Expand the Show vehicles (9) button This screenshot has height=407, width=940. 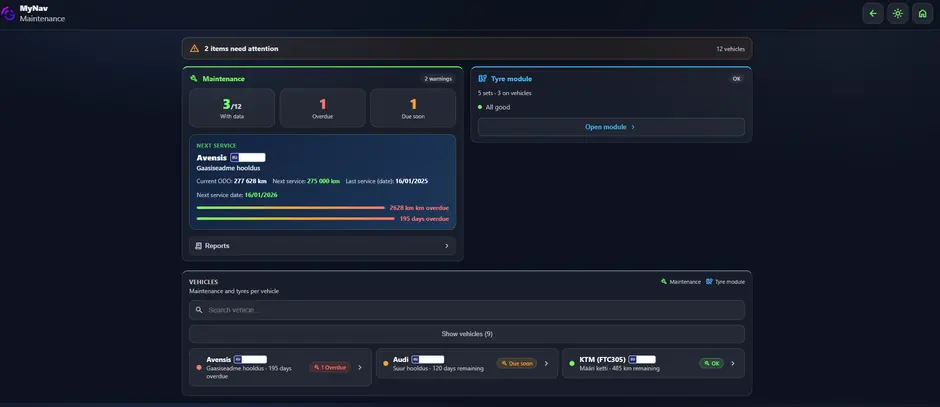click(x=466, y=334)
